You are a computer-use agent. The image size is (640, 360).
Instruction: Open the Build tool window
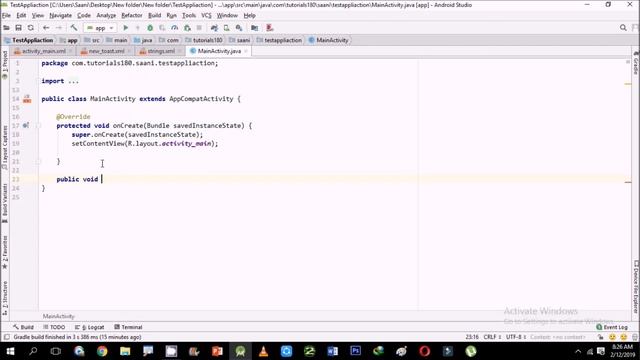click(x=23, y=327)
